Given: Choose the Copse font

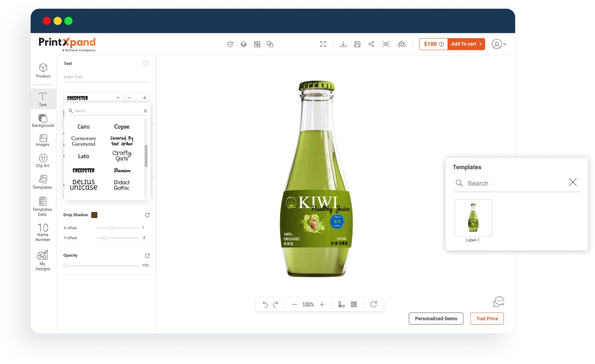Looking at the screenshot, I should click(x=122, y=127).
